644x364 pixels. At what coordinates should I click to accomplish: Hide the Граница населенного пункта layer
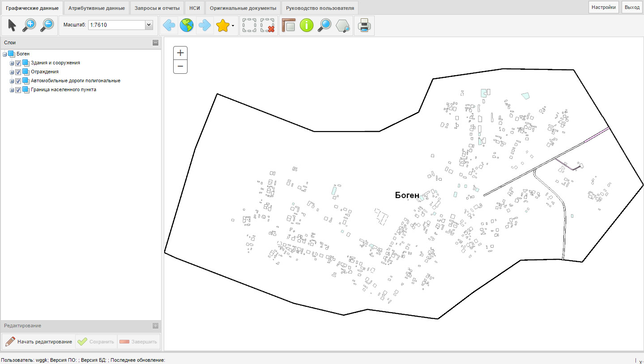pyautogui.click(x=18, y=90)
